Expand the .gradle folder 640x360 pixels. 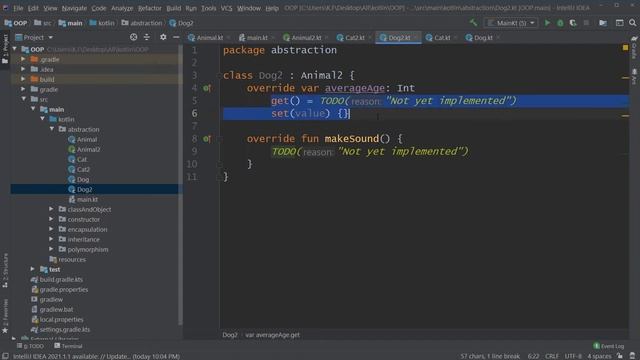coord(23,59)
